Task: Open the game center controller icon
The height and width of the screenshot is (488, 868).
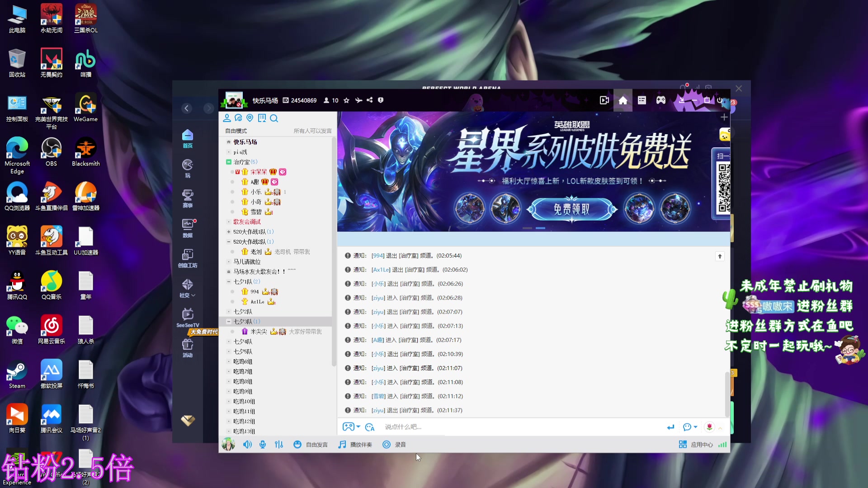Action: pos(660,100)
